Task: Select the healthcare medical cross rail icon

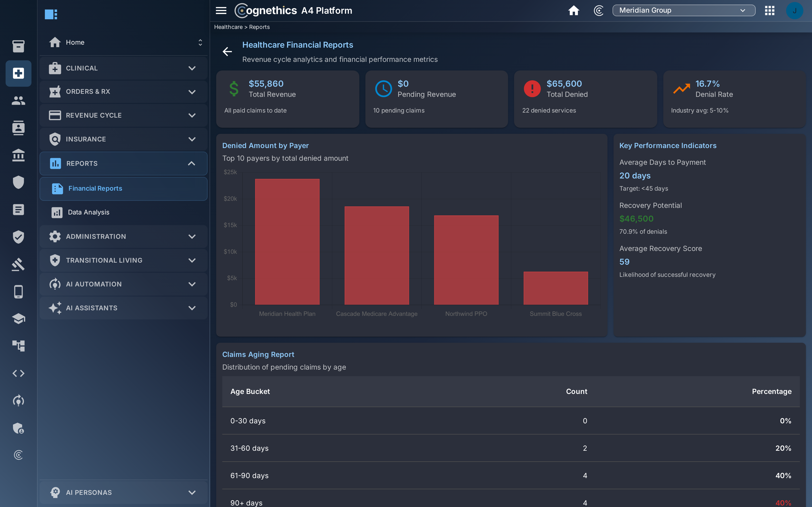Action: point(19,73)
